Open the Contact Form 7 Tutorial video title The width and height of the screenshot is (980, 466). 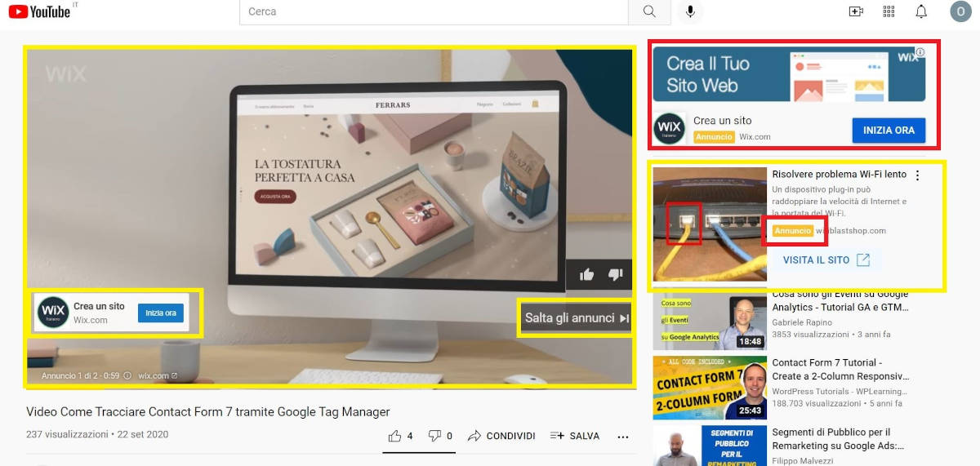click(x=840, y=369)
